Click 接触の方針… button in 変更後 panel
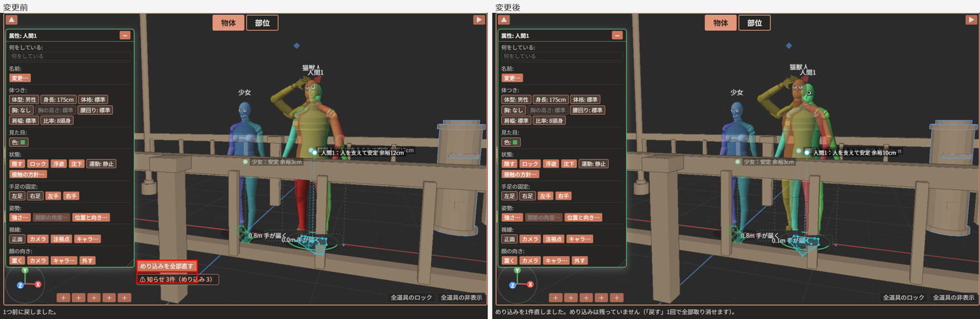980x319 pixels. pyautogui.click(x=520, y=174)
